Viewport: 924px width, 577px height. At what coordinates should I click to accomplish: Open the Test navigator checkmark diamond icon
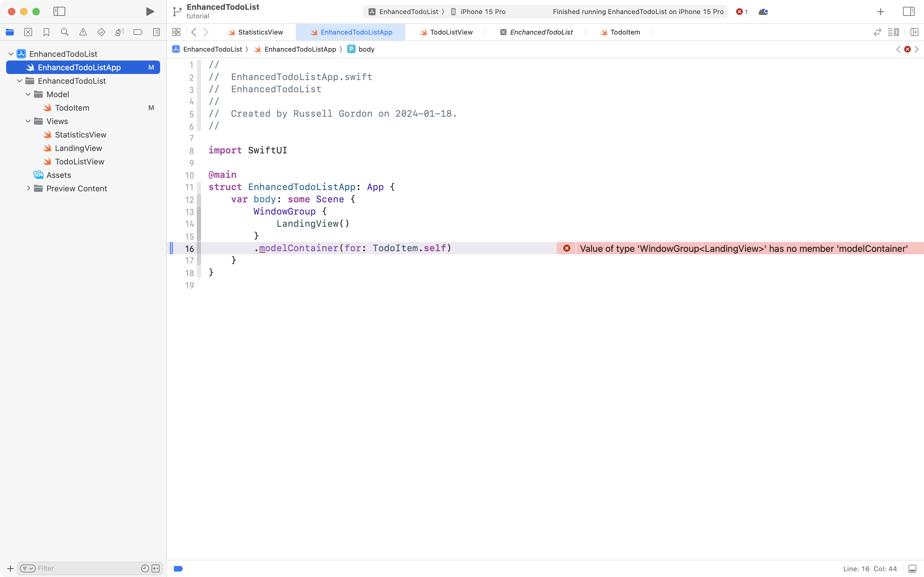(x=101, y=32)
